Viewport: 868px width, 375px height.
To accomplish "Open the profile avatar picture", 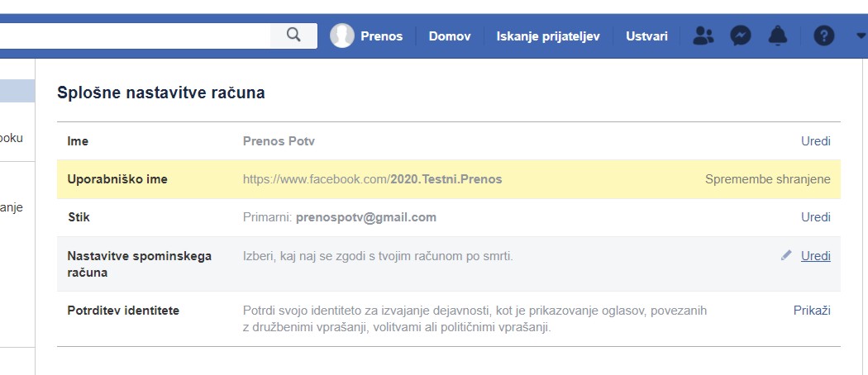I will point(342,36).
